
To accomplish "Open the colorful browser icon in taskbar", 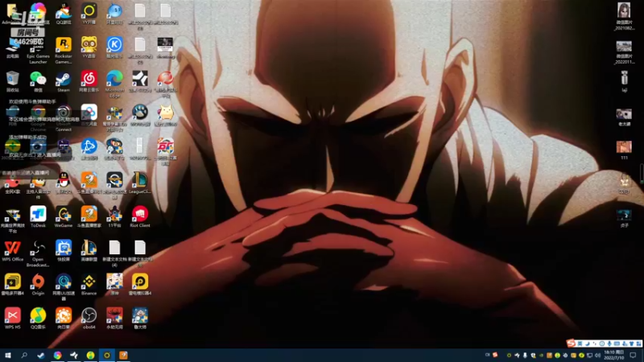I will 57,355.
